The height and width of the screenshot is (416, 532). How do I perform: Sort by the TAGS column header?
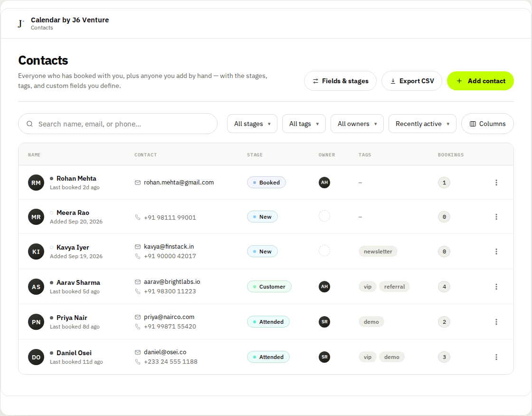click(x=365, y=155)
